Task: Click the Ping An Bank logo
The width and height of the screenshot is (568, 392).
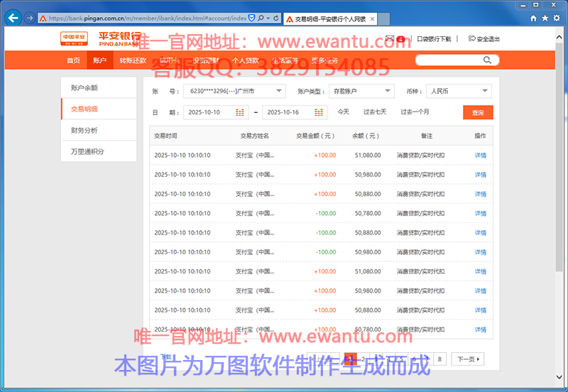Action: (x=102, y=39)
